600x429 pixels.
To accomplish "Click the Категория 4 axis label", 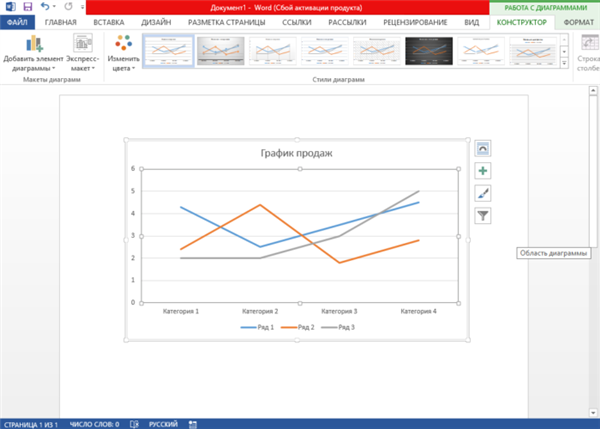I will (419, 312).
